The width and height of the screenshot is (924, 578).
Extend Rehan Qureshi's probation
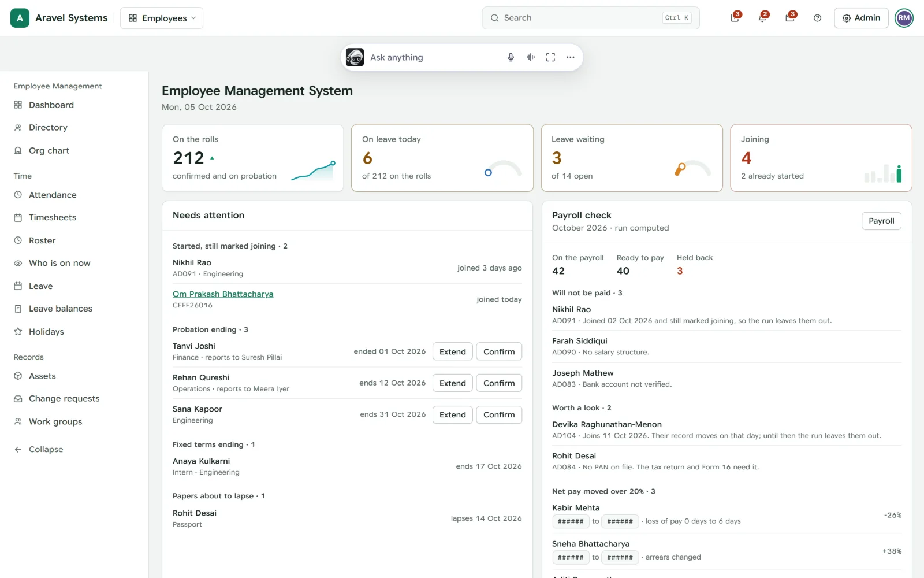point(453,383)
